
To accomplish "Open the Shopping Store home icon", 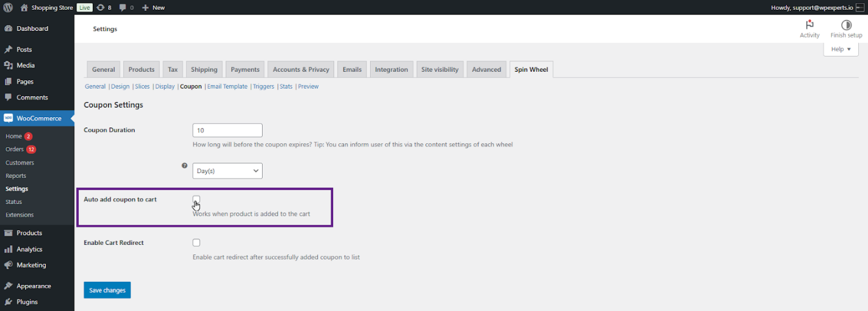I will point(24,7).
